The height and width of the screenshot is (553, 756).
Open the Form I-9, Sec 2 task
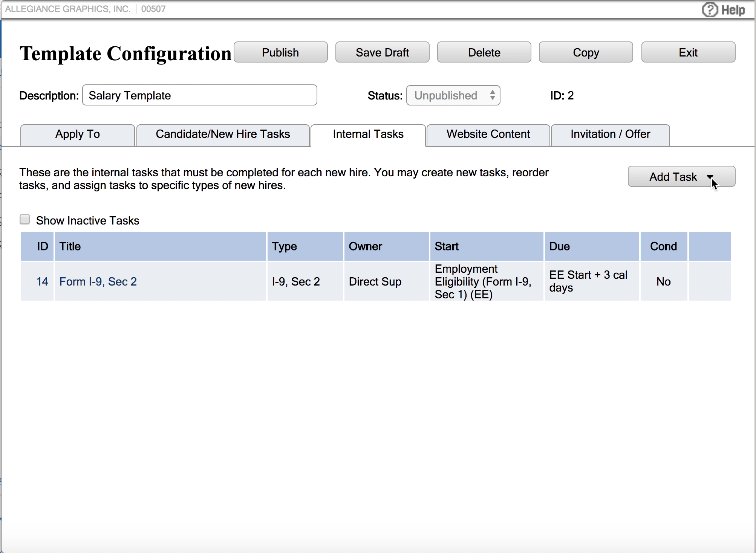pos(98,281)
